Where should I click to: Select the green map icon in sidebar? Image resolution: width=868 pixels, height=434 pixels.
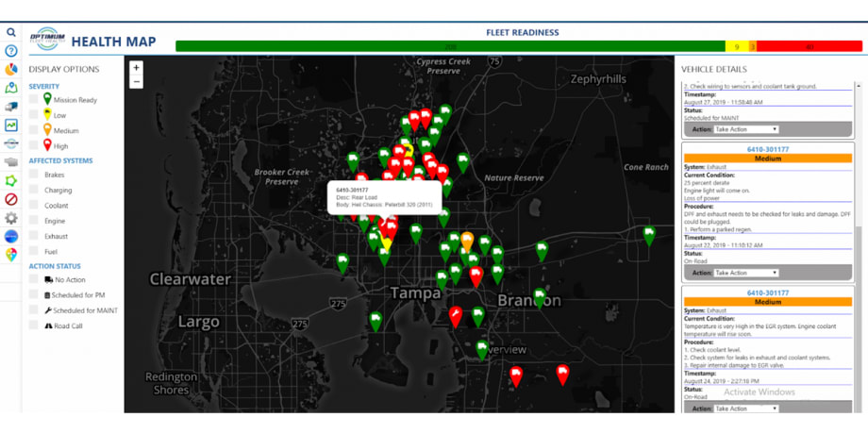[x=11, y=88]
